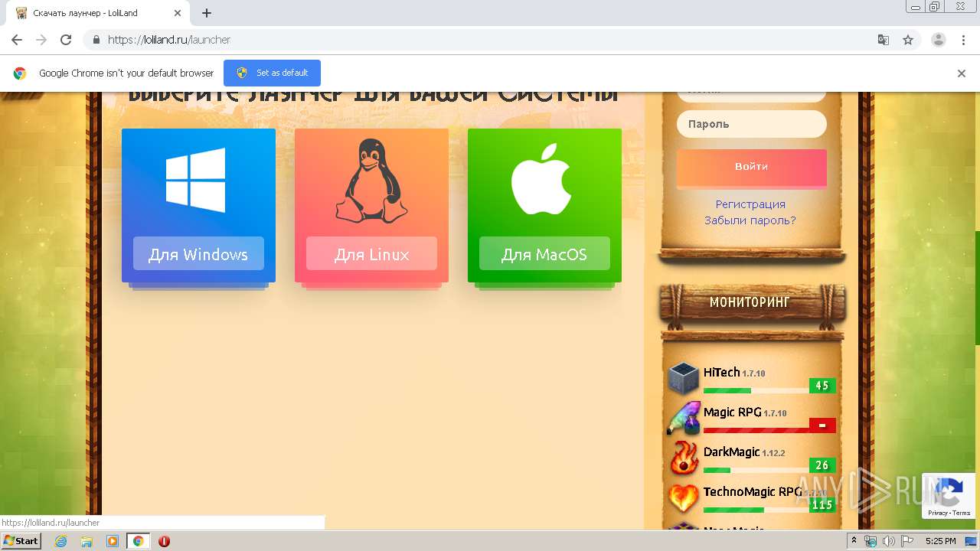The width and height of the screenshot is (980, 551).
Task: Download launcher via Для Windows button
Action: coord(198,254)
